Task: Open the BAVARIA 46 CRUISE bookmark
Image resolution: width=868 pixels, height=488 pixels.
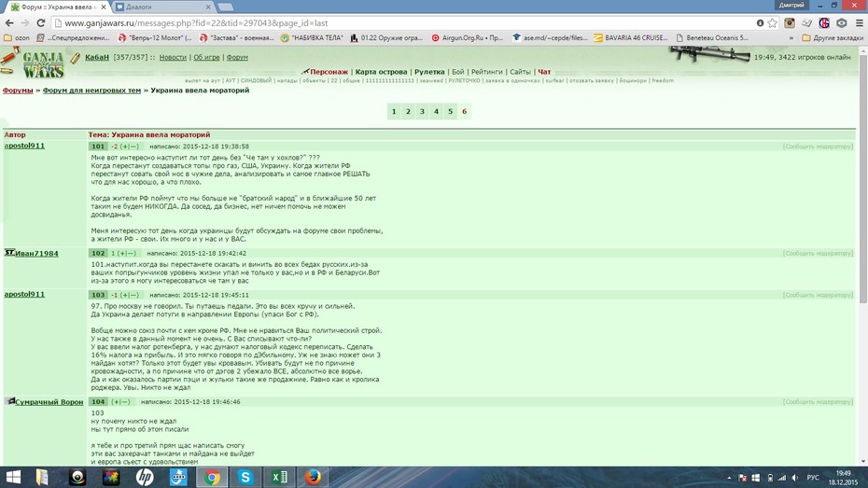Action: click(631, 37)
